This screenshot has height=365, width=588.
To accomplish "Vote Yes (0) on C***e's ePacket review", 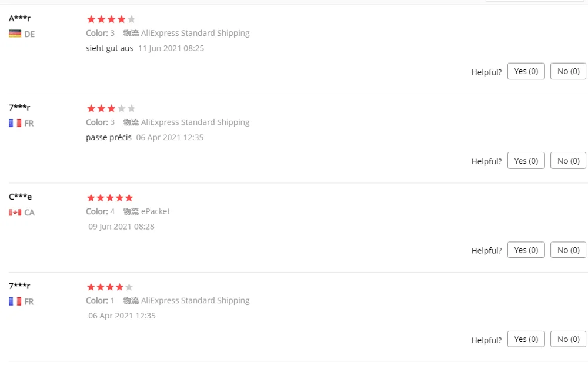I will tap(526, 250).
